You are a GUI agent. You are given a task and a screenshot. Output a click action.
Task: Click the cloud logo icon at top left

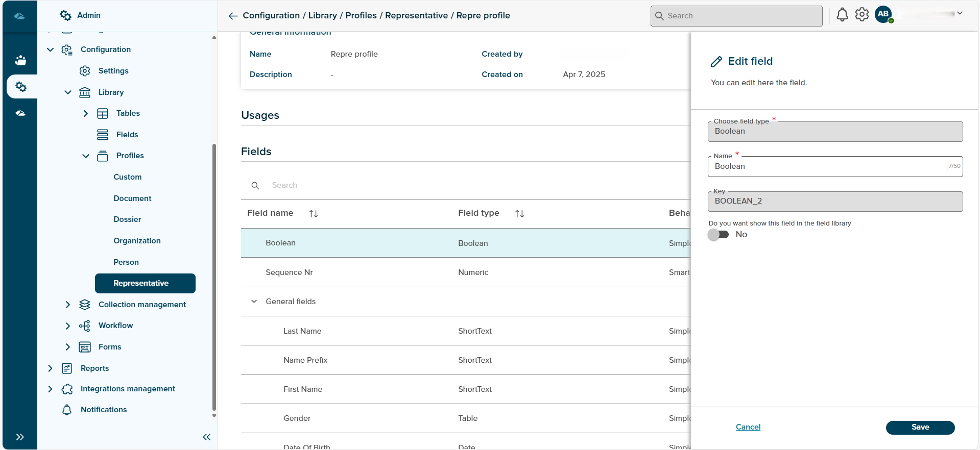(19, 16)
